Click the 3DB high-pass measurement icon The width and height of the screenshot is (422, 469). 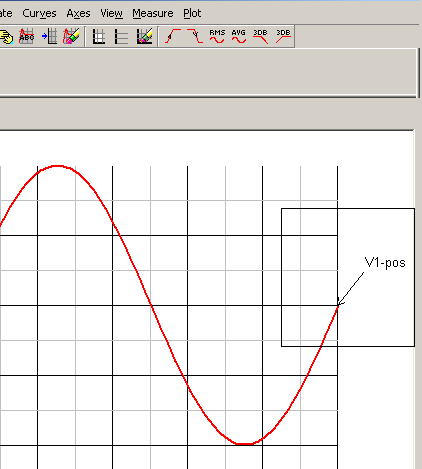(x=283, y=36)
